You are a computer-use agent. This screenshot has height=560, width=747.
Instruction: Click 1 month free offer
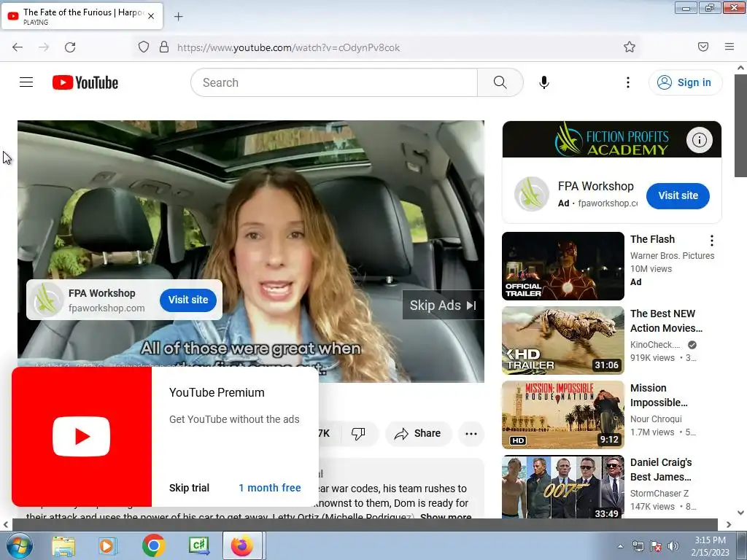point(270,488)
